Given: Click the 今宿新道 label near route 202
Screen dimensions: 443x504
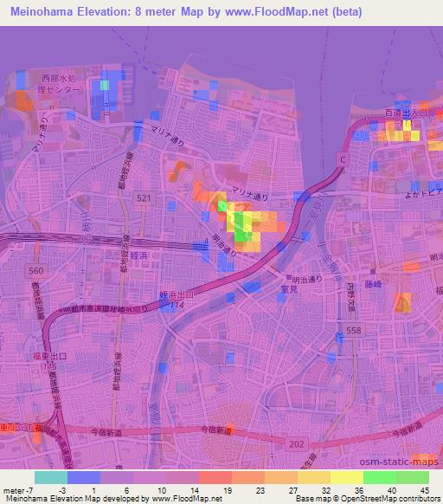Looking at the screenshot, I should (x=216, y=430).
